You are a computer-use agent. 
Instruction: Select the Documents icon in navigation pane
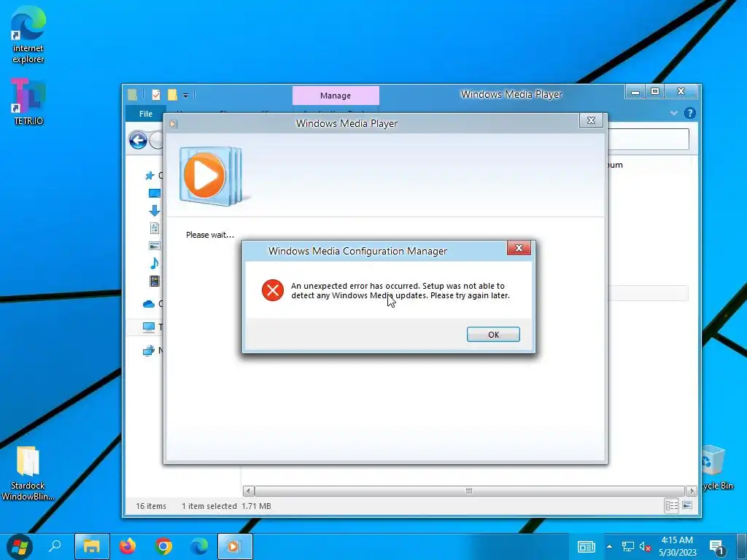pos(155,228)
